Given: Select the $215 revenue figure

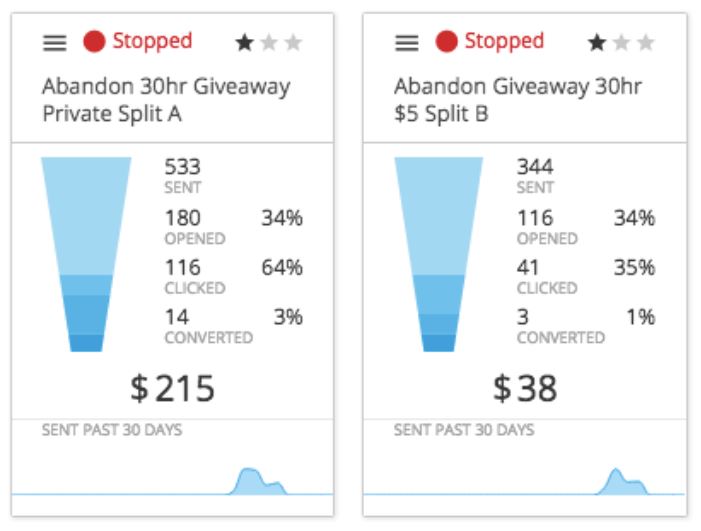Looking at the screenshot, I should point(173,388).
